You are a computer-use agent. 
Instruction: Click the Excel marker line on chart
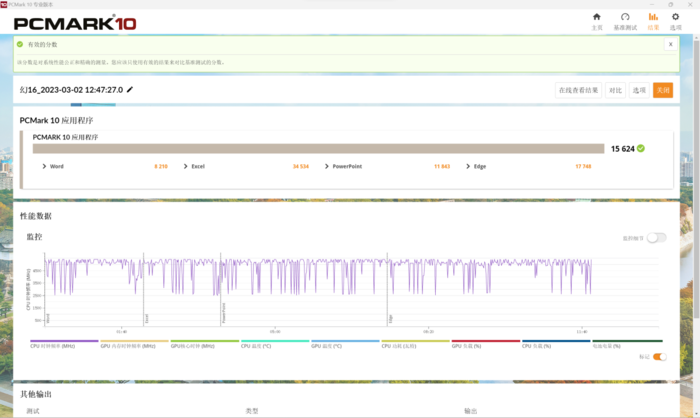[x=143, y=290]
